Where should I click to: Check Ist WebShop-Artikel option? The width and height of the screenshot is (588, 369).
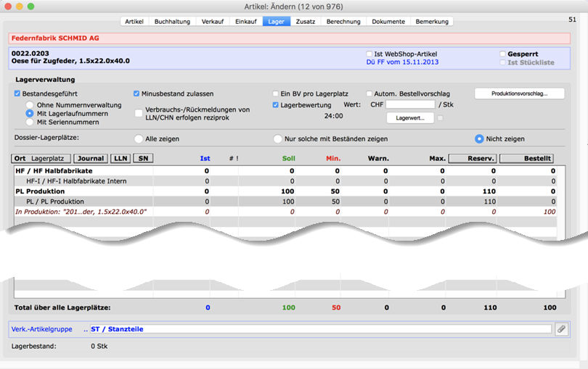pos(370,54)
